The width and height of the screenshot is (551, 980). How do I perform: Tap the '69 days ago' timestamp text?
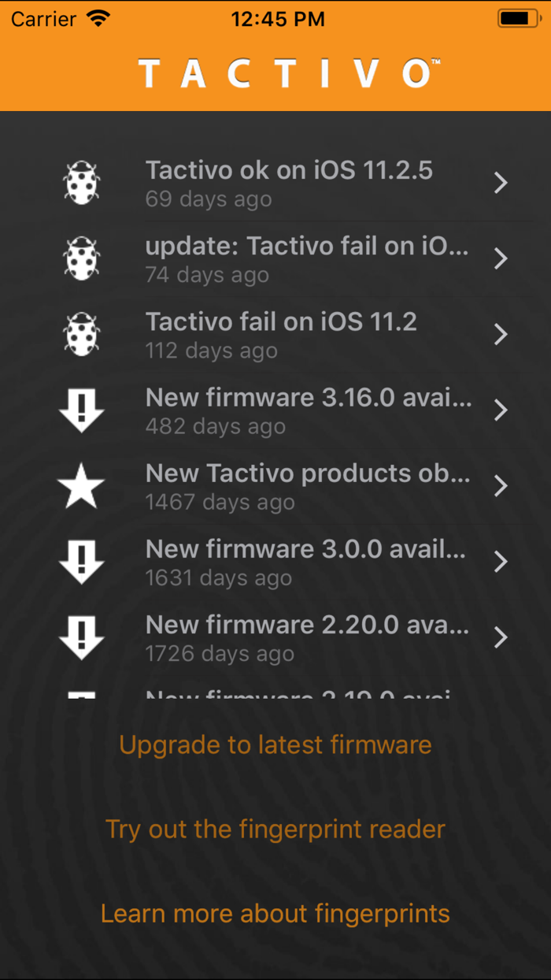208,199
